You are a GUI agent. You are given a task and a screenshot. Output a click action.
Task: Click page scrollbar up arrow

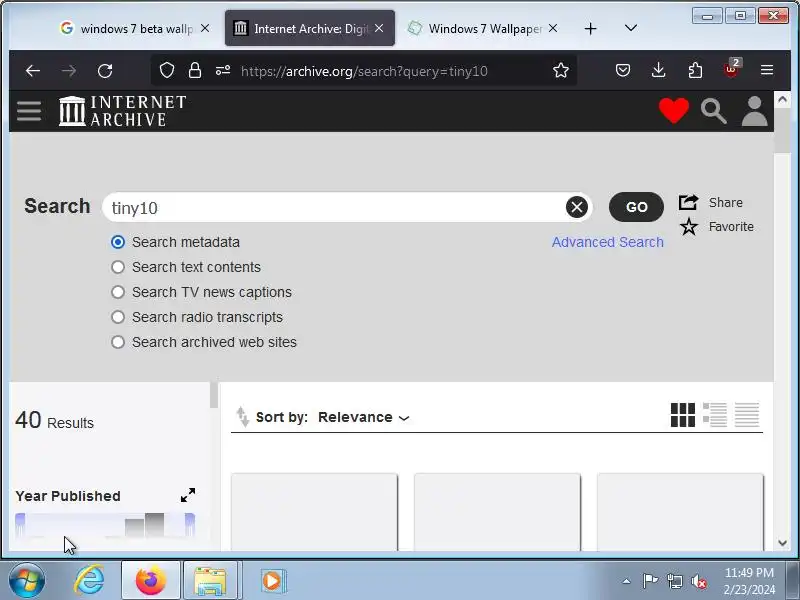click(782, 99)
